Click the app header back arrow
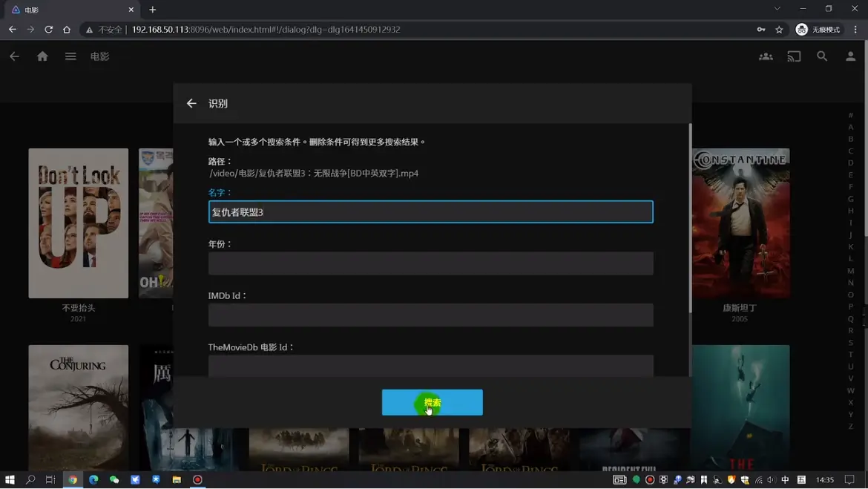 coord(14,56)
